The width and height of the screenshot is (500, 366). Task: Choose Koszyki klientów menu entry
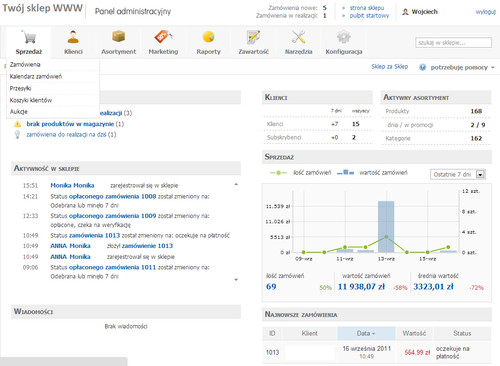click(x=31, y=100)
